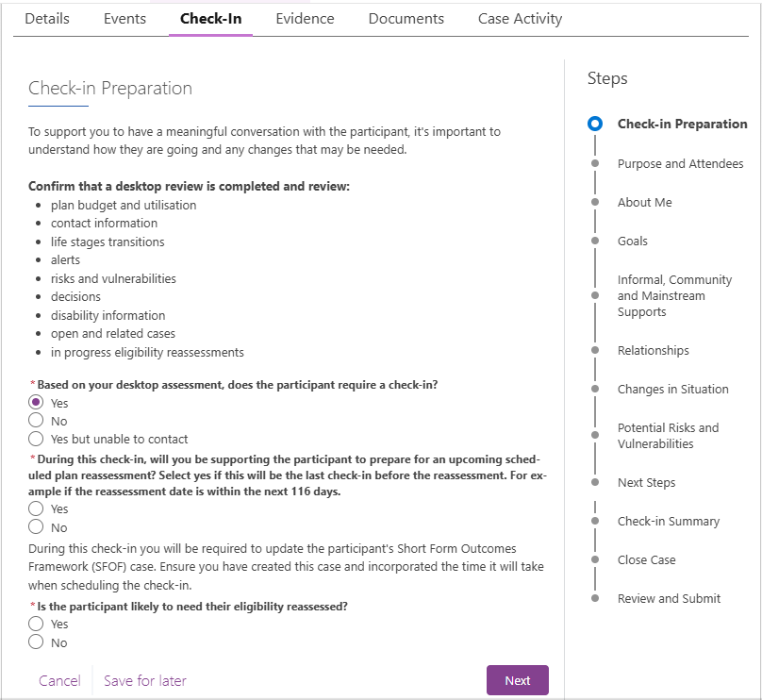
Task: Click Save for later
Action: 145,680
